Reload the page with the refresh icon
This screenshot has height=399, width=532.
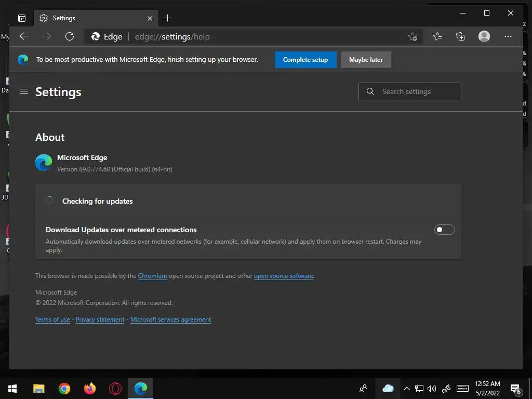click(70, 36)
